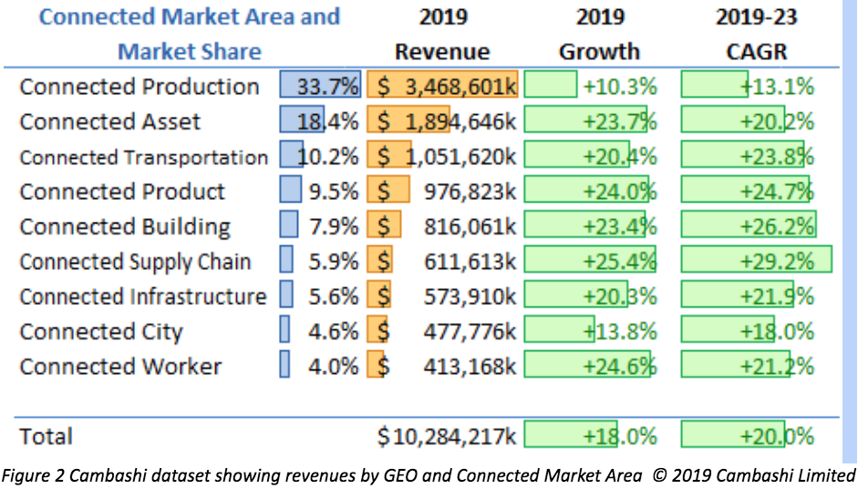
Task: Select the Connected Transportation label
Action: tap(143, 157)
